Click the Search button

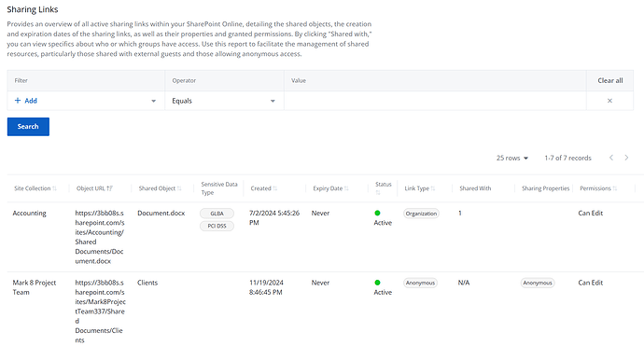point(28,127)
